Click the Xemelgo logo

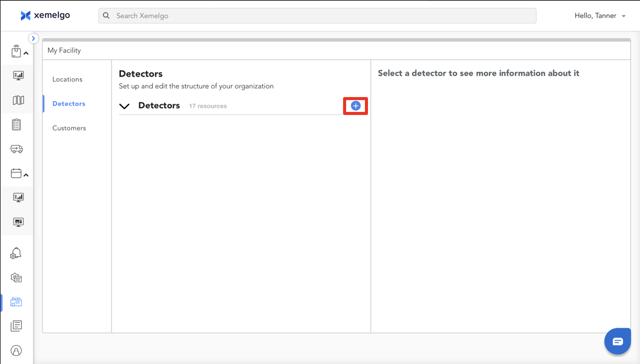[x=45, y=15]
